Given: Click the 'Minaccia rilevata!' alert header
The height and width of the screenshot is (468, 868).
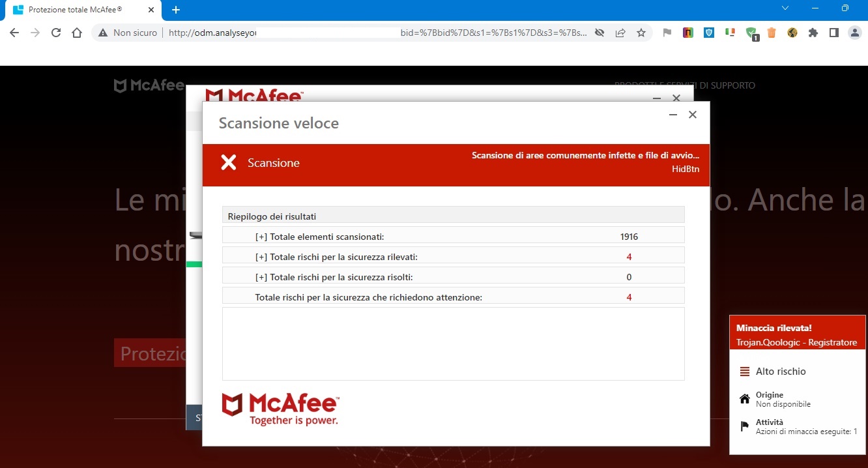Looking at the screenshot, I should (774, 328).
